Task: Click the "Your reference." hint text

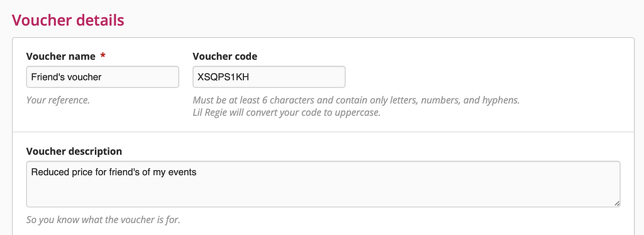Action: 58,100
